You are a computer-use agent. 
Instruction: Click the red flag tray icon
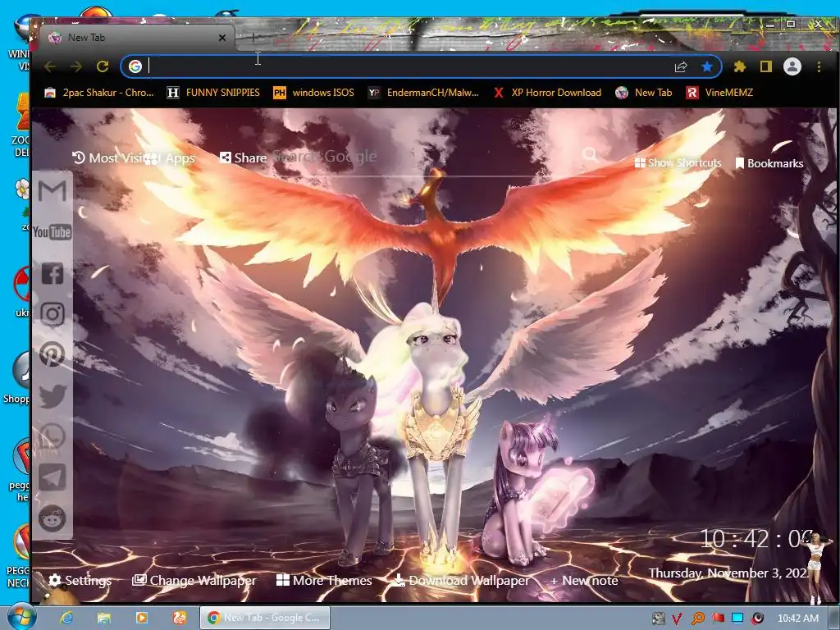click(718, 619)
